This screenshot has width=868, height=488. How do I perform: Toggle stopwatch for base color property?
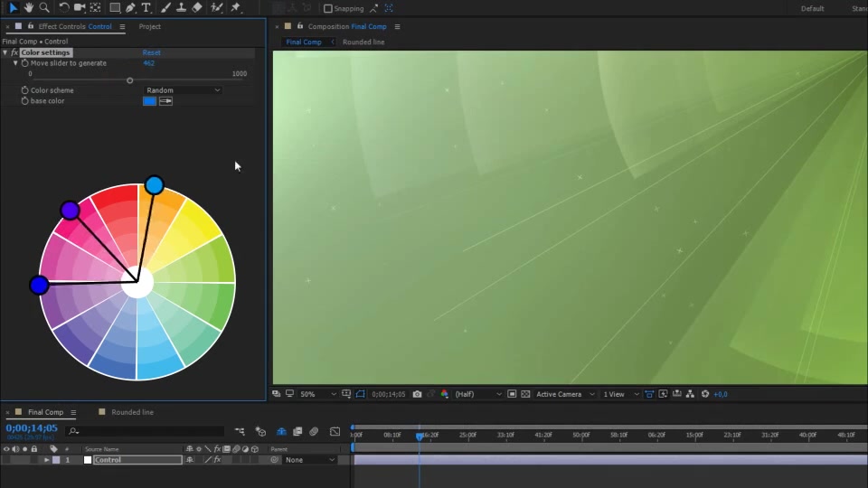pos(24,100)
